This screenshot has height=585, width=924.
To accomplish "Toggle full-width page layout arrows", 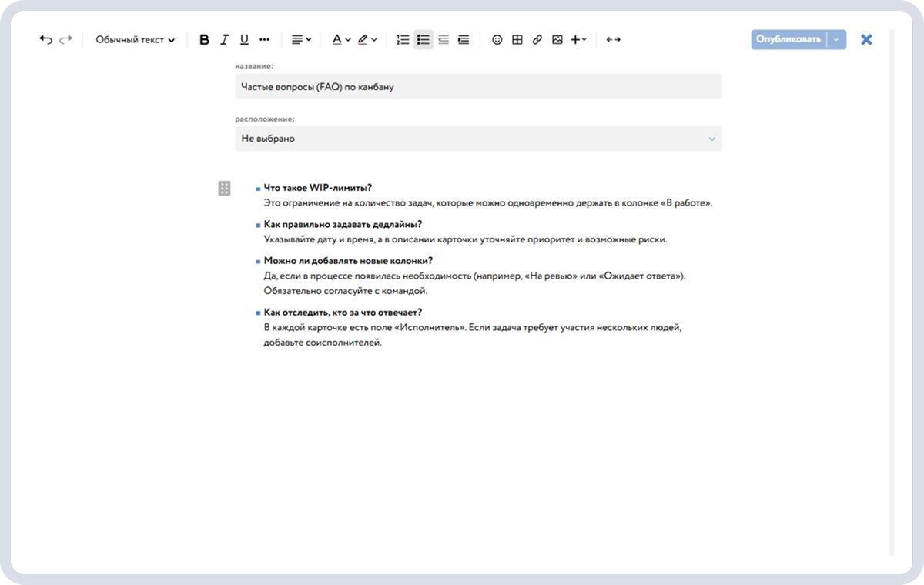I will 614,40.
